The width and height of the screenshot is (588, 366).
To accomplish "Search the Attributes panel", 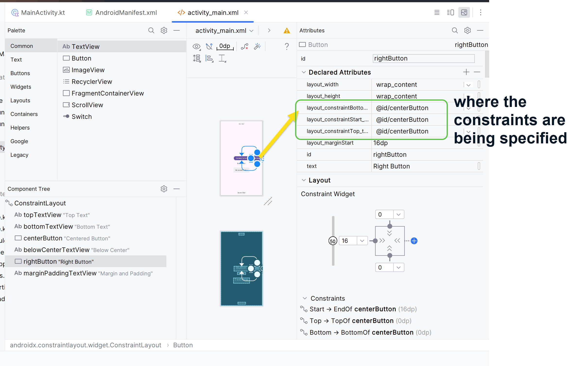I will [455, 30].
